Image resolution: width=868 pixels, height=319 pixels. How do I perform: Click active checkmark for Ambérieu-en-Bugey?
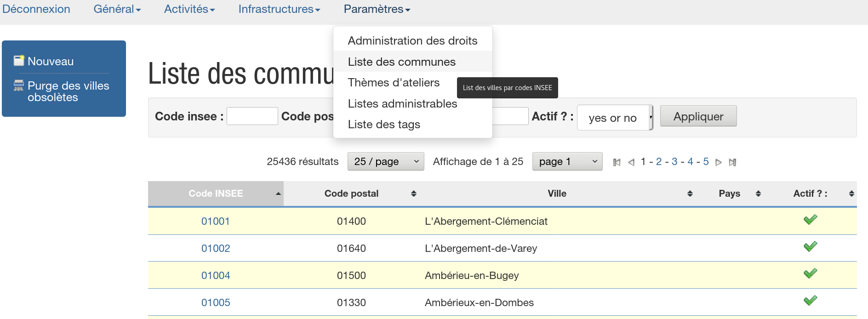(x=810, y=273)
